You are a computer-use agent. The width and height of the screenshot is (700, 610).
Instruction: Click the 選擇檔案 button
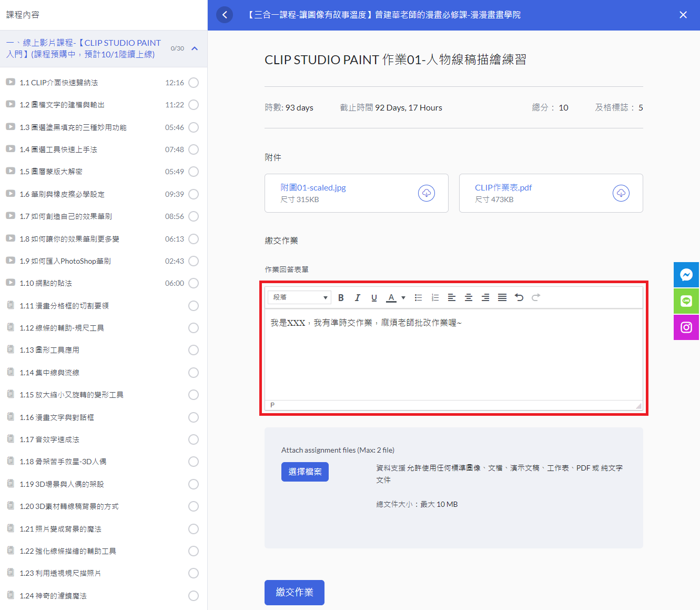click(305, 472)
